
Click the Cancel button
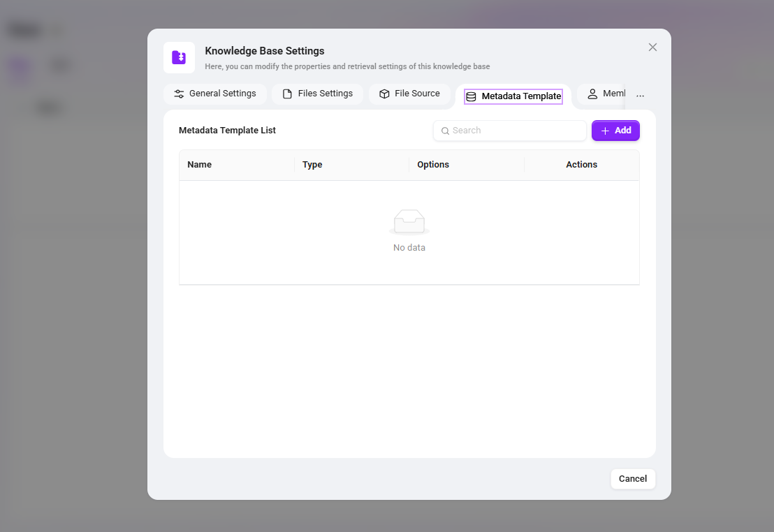633,479
